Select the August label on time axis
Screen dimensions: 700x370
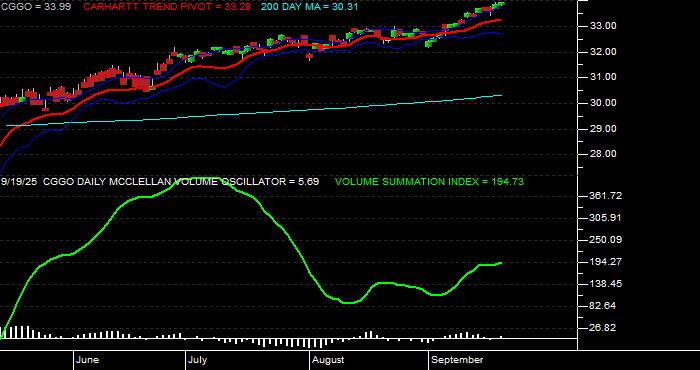(x=329, y=360)
